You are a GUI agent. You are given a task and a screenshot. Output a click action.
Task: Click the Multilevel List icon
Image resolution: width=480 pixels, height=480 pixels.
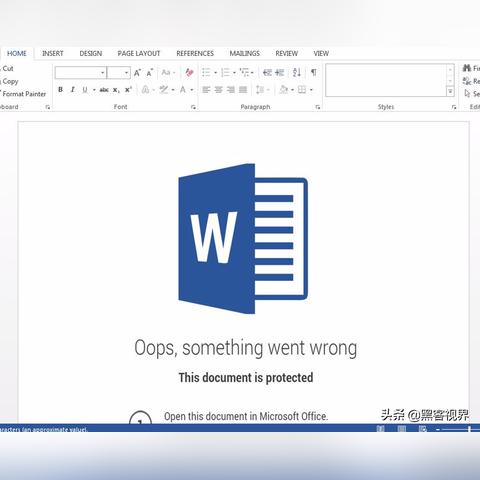click(244, 72)
